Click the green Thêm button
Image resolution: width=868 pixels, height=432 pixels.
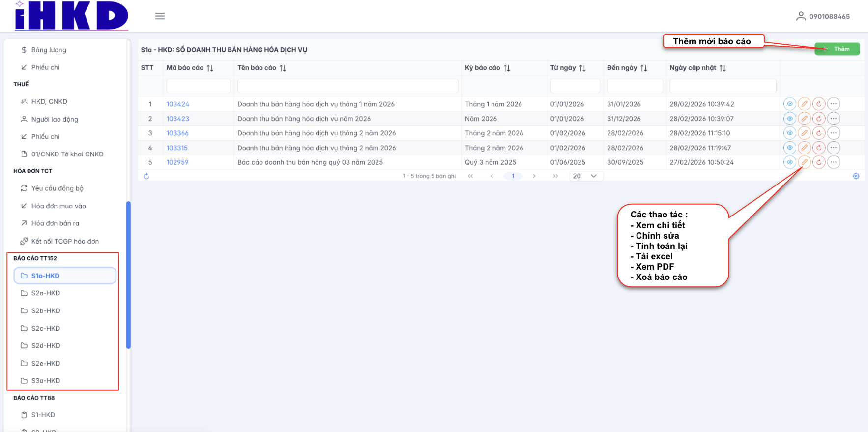coord(837,49)
